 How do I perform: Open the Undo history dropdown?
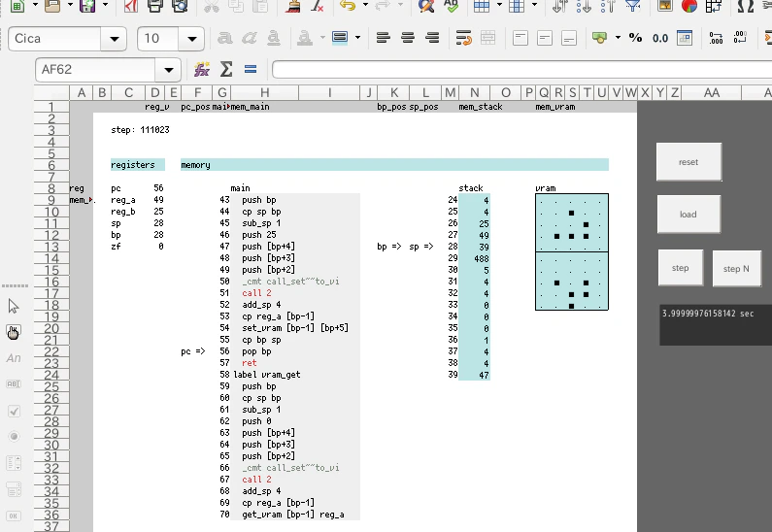point(365,5)
